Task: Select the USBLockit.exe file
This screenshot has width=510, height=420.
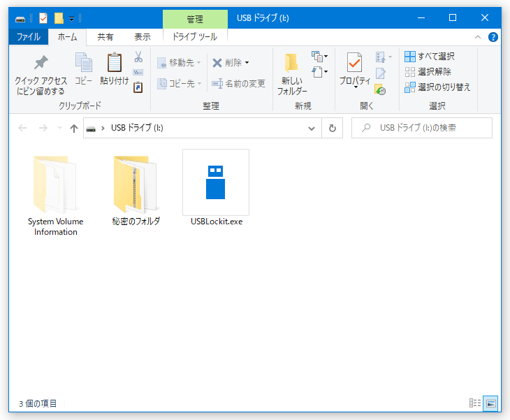Action: click(216, 188)
